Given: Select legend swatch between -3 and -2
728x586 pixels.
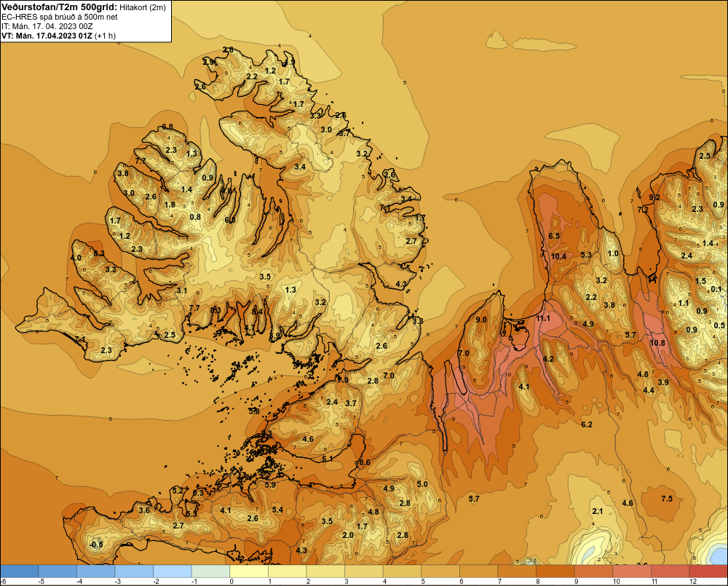Looking at the screenshot, I should click(x=134, y=571).
